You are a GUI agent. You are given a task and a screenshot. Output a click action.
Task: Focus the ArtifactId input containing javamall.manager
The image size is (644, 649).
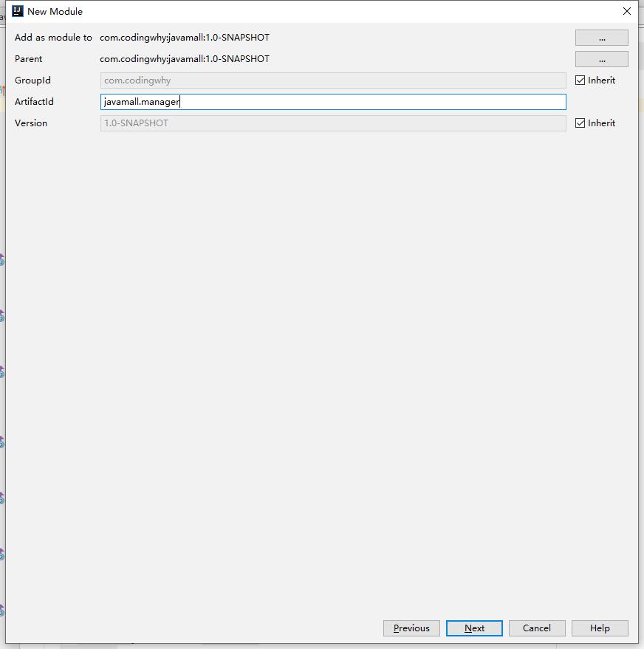332,102
